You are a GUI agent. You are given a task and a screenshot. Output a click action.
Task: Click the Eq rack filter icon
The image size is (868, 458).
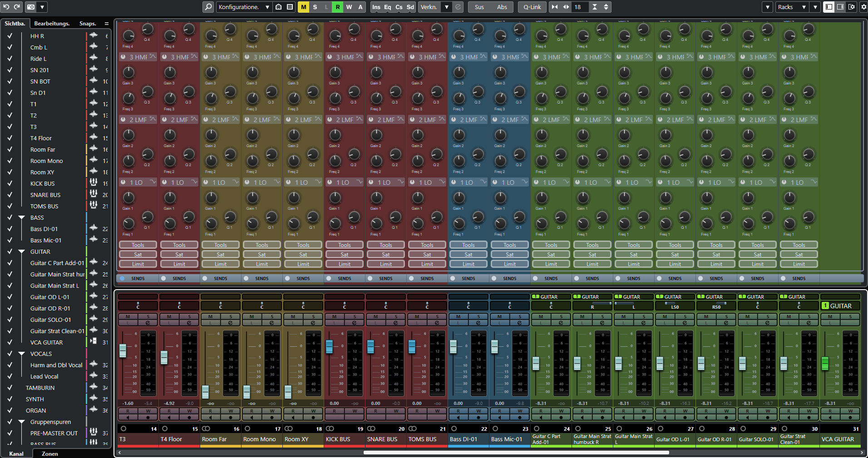tap(387, 7)
